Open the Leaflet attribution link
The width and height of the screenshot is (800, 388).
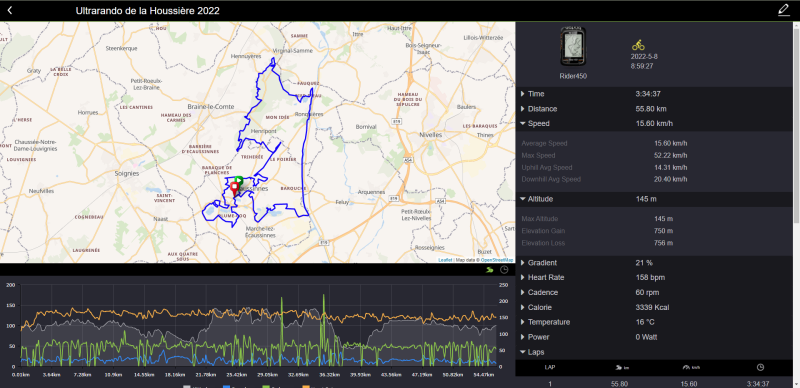[x=445, y=260]
